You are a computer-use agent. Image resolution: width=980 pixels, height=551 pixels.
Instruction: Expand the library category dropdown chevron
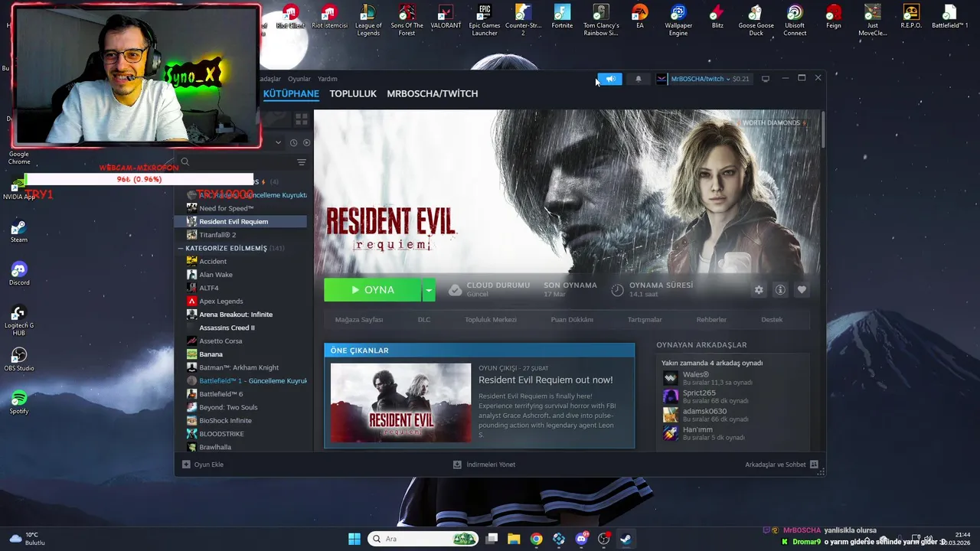coord(278,142)
